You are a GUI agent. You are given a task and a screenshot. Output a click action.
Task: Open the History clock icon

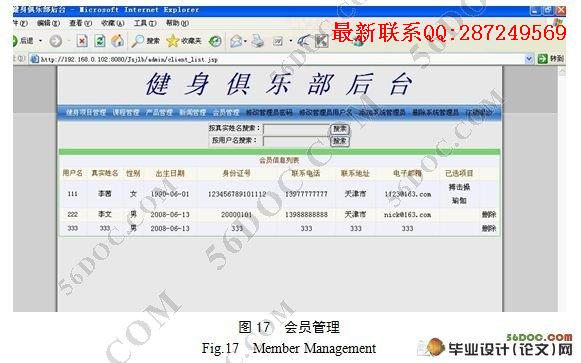tap(215, 41)
